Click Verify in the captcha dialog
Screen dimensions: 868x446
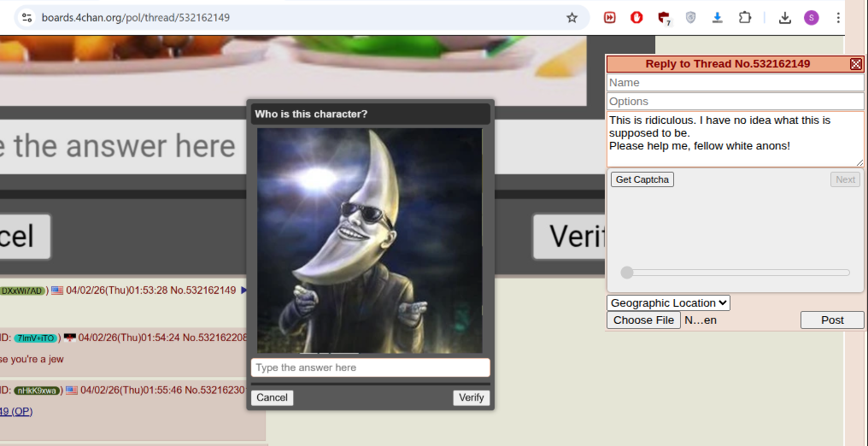pyautogui.click(x=471, y=397)
